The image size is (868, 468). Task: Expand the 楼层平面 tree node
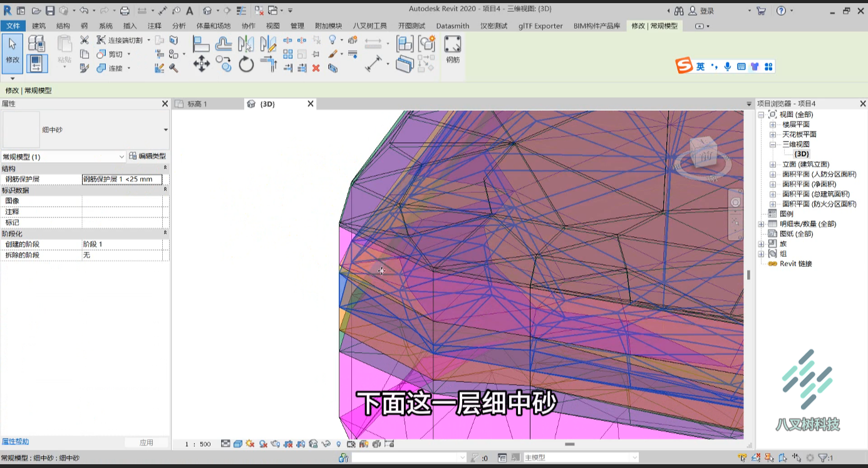tap(773, 125)
